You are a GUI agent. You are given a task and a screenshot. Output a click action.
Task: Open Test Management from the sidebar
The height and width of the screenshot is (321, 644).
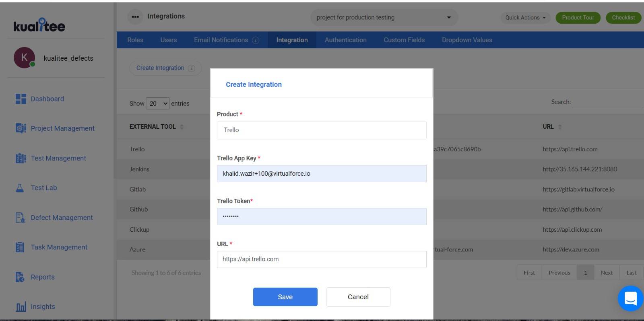pyautogui.click(x=58, y=158)
